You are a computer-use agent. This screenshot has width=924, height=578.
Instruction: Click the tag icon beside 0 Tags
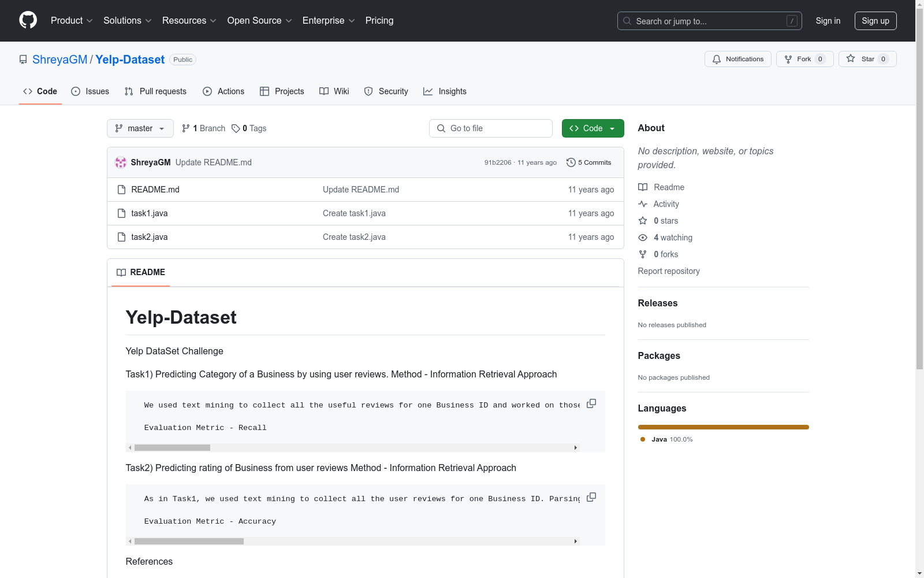pyautogui.click(x=236, y=128)
